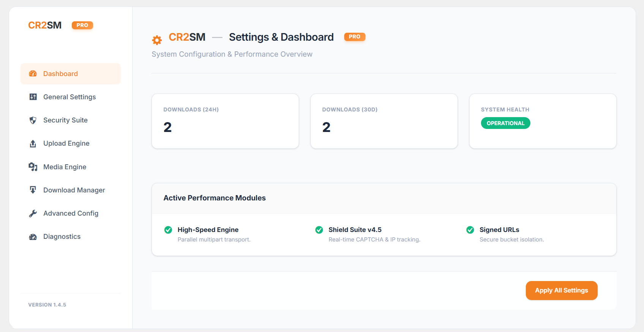Click the Shield Suite v4.5 module title
Screen dimensions: 644x332
coord(355,230)
